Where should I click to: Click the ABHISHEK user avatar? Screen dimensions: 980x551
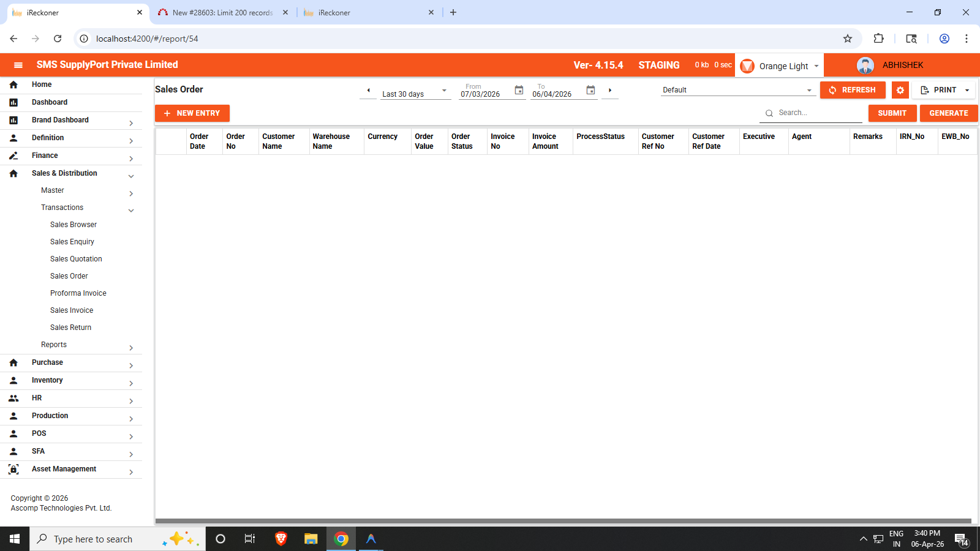[x=865, y=66]
